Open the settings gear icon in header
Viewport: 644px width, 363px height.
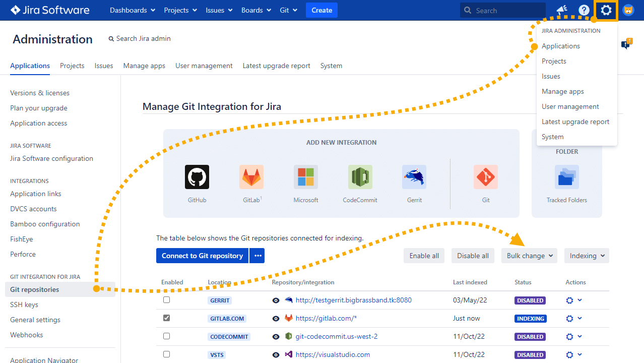[x=606, y=10]
